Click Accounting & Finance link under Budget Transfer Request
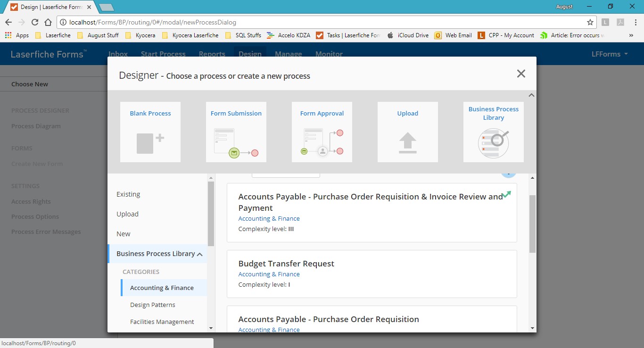Viewport: 644px width, 348px height. pyautogui.click(x=269, y=274)
